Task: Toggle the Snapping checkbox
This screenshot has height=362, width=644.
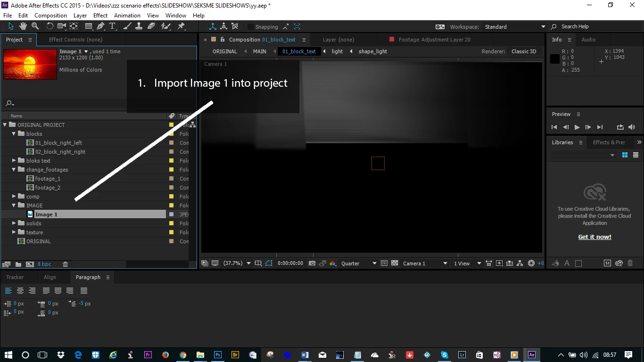Action: 251,27
